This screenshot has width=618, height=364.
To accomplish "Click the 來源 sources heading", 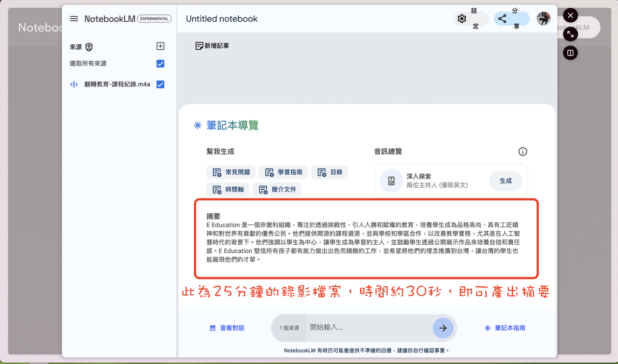I will pyautogui.click(x=76, y=47).
